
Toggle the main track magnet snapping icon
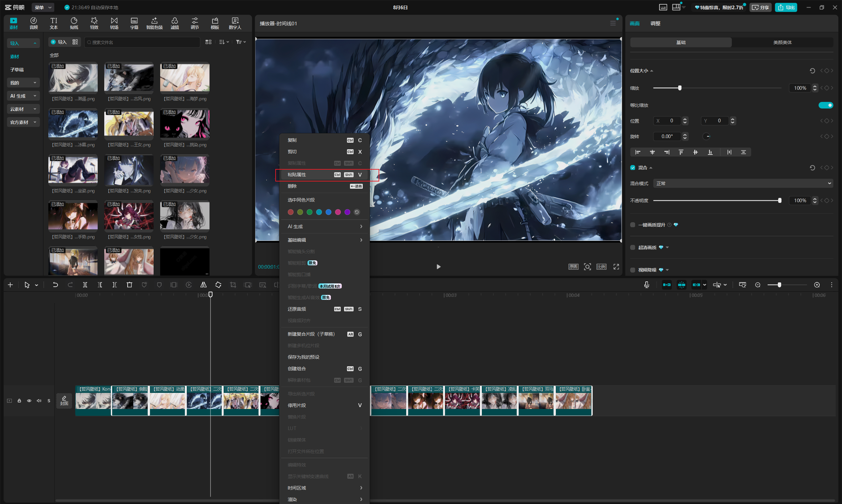tap(667, 285)
